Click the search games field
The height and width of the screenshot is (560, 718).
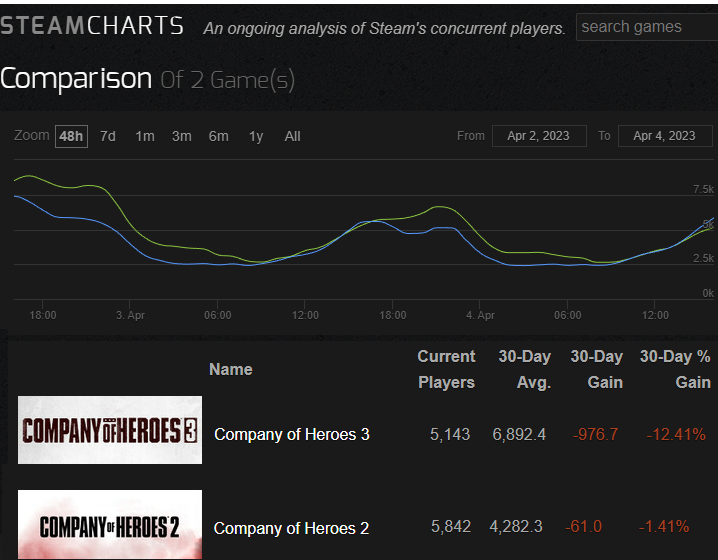[x=645, y=27]
